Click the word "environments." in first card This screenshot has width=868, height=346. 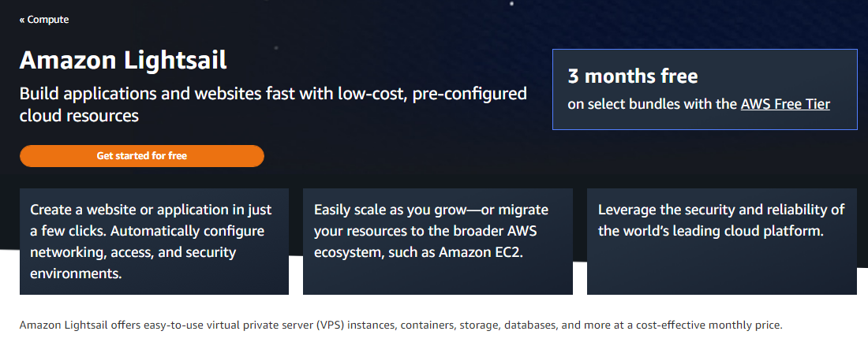tap(76, 274)
